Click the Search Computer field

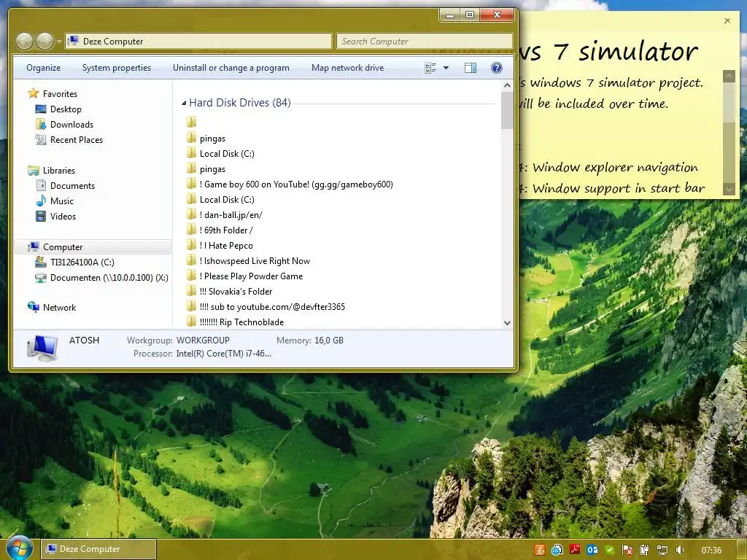tap(425, 41)
